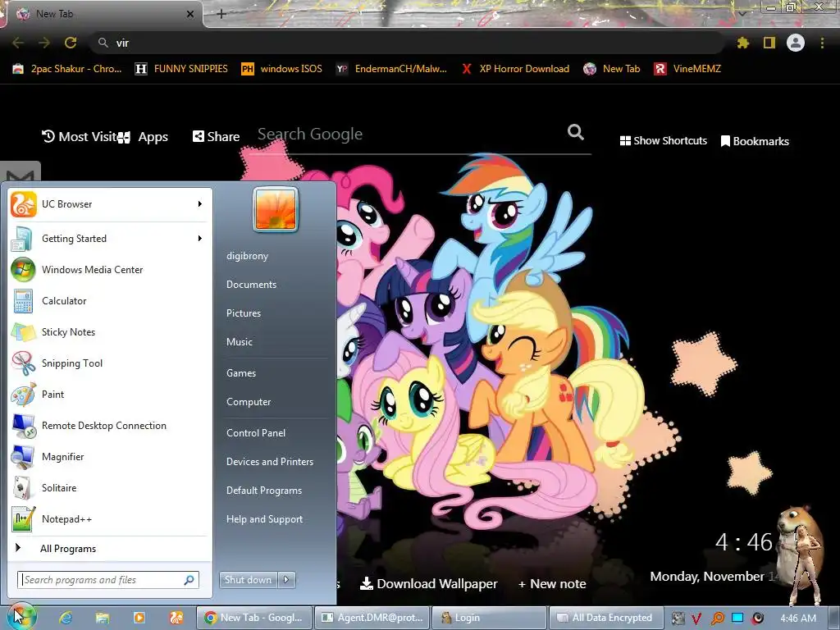The image size is (840, 630).
Task: Click Chrome address bar
Action: (407, 43)
